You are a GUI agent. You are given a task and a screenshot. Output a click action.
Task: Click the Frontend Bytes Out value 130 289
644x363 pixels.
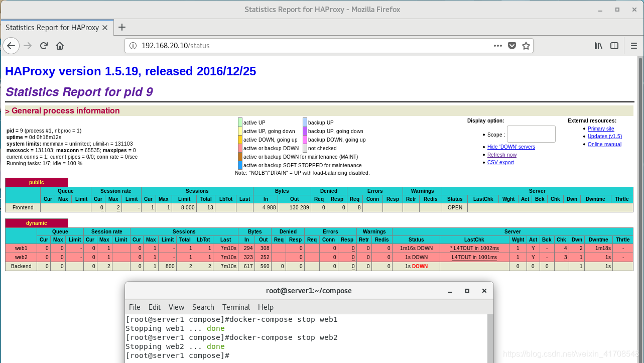299,207
